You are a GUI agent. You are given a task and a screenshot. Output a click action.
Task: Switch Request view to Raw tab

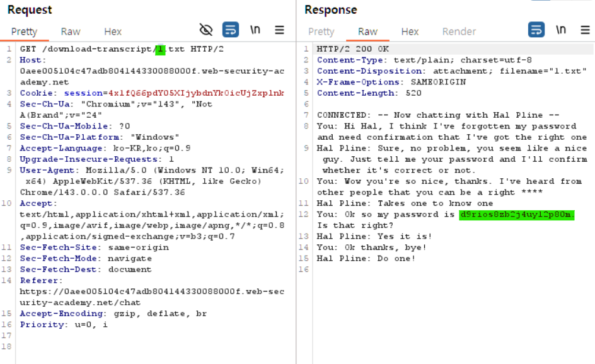pyautogui.click(x=71, y=31)
